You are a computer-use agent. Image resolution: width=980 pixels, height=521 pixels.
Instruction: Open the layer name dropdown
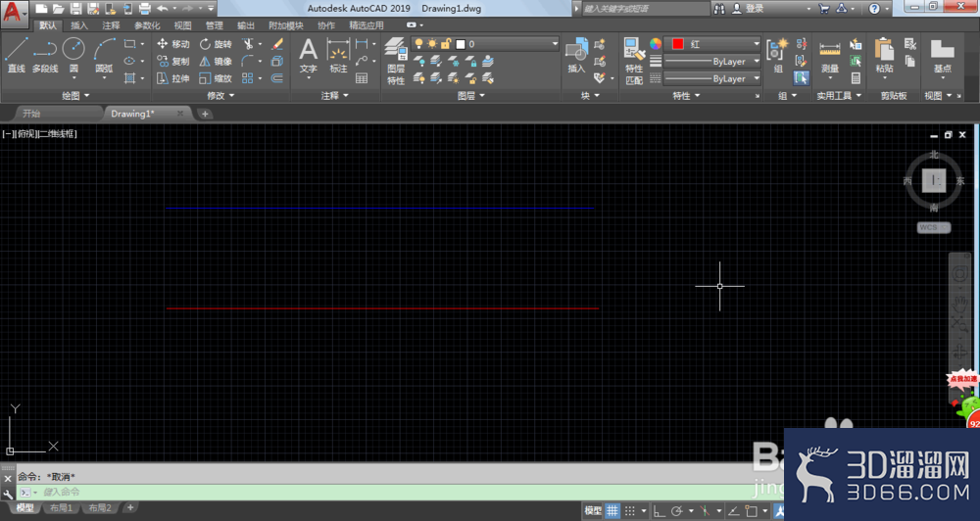tap(485, 44)
